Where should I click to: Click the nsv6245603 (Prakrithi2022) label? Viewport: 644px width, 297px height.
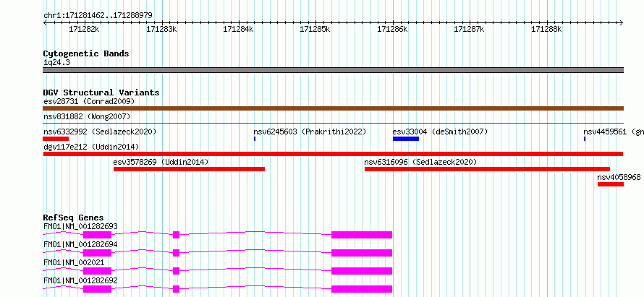pos(310,132)
